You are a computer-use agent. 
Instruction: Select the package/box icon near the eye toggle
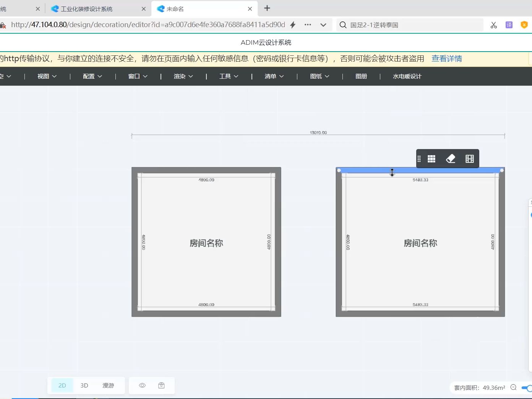[161, 385]
